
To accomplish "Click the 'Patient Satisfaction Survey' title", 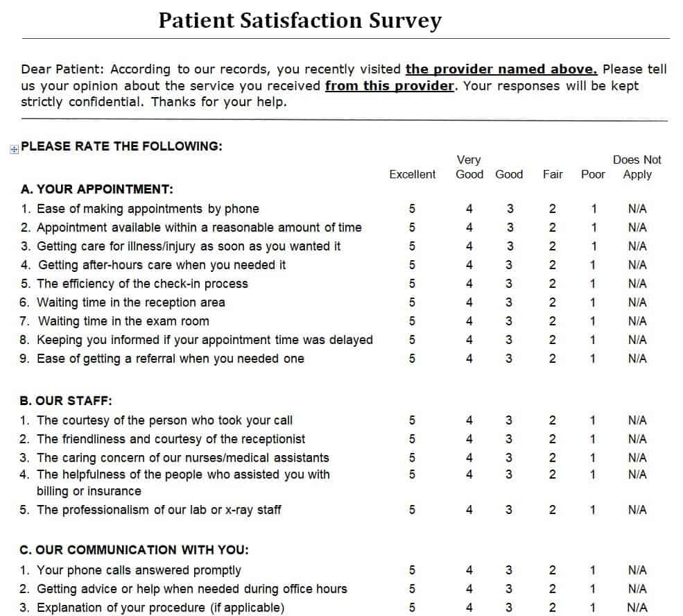I will (x=300, y=20).
